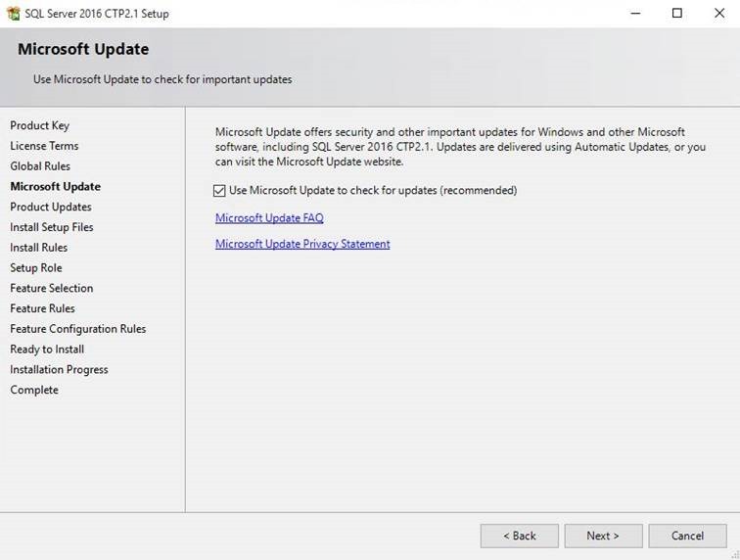Select the Microsoft Update step in sidebar
Image resolution: width=740 pixels, height=560 pixels.
55,187
